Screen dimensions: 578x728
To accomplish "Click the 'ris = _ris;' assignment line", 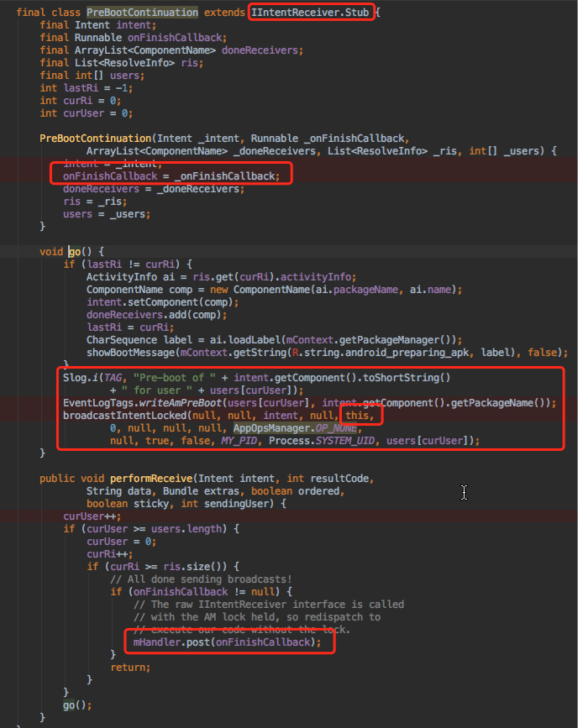I will [x=95, y=202].
